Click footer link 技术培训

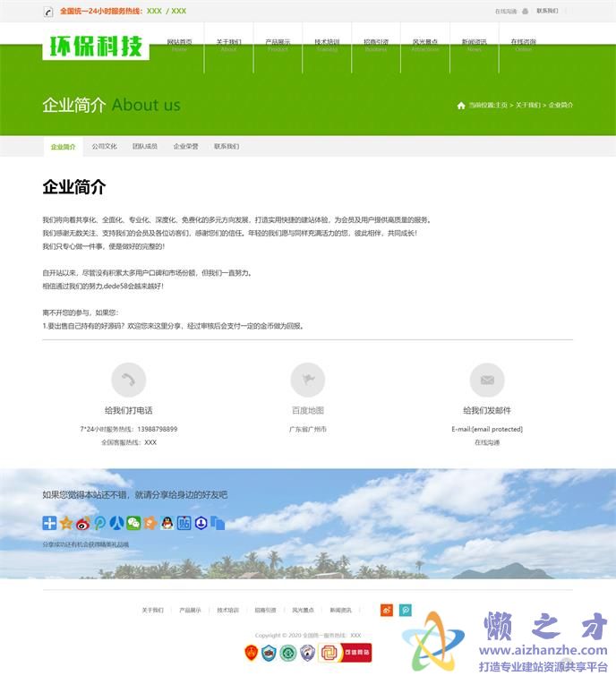(x=227, y=611)
